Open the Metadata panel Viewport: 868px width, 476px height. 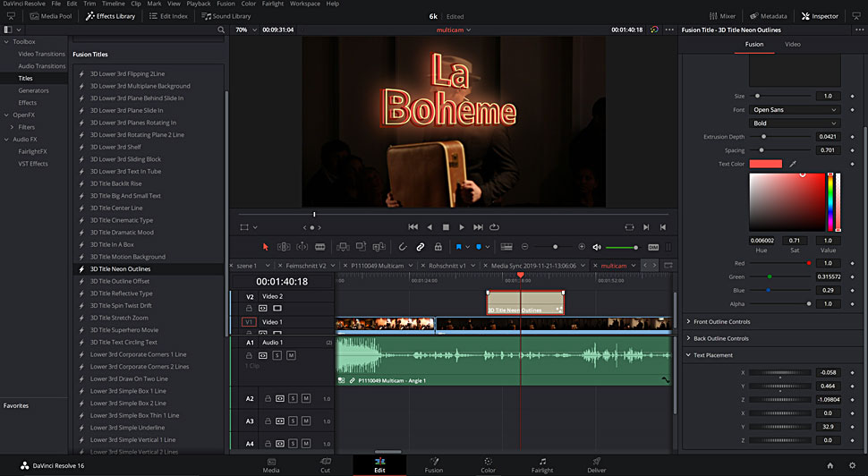pos(768,16)
